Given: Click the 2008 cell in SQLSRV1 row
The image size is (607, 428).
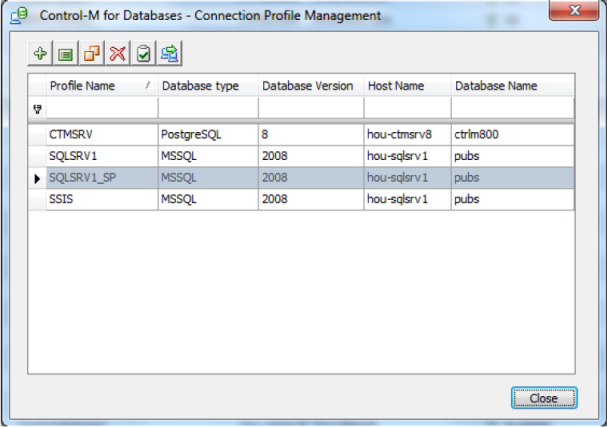Looking at the screenshot, I should [x=311, y=156].
